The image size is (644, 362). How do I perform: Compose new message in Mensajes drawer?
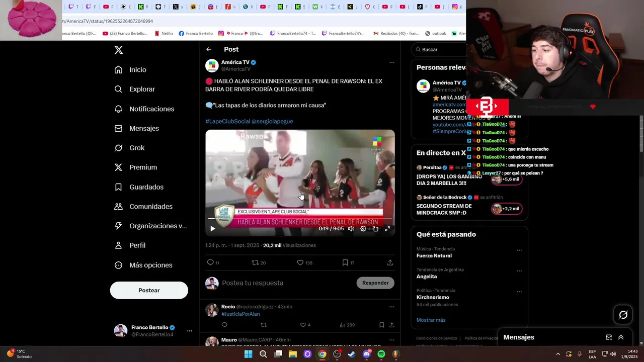point(609,337)
